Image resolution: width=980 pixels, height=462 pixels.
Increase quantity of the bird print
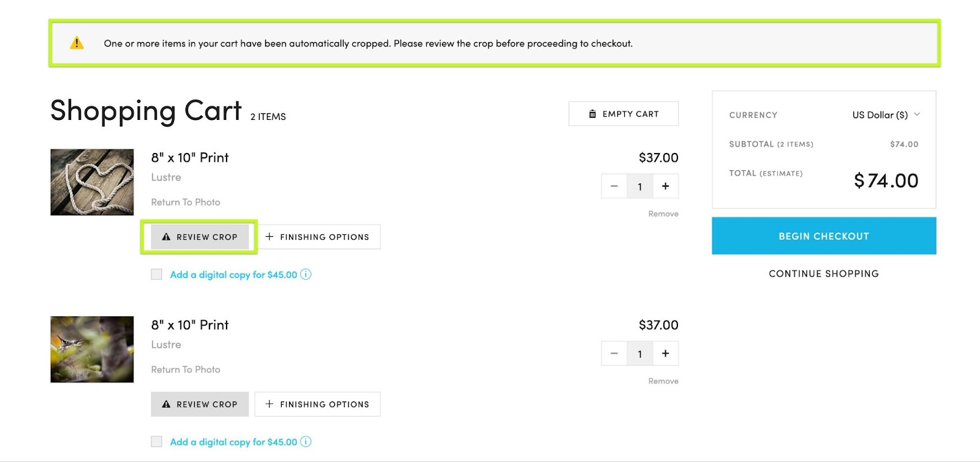pyautogui.click(x=666, y=353)
